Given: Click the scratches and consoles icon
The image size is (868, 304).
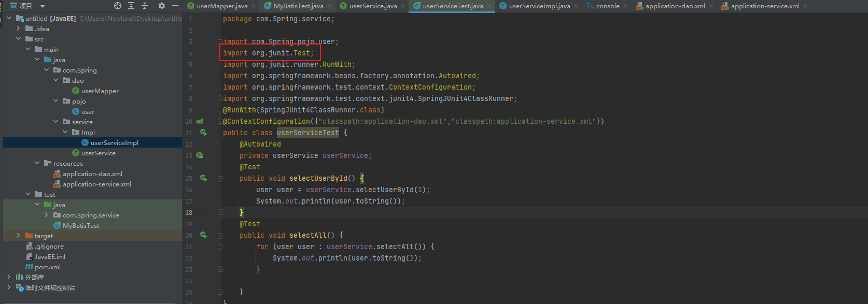Looking at the screenshot, I should click(x=20, y=287).
